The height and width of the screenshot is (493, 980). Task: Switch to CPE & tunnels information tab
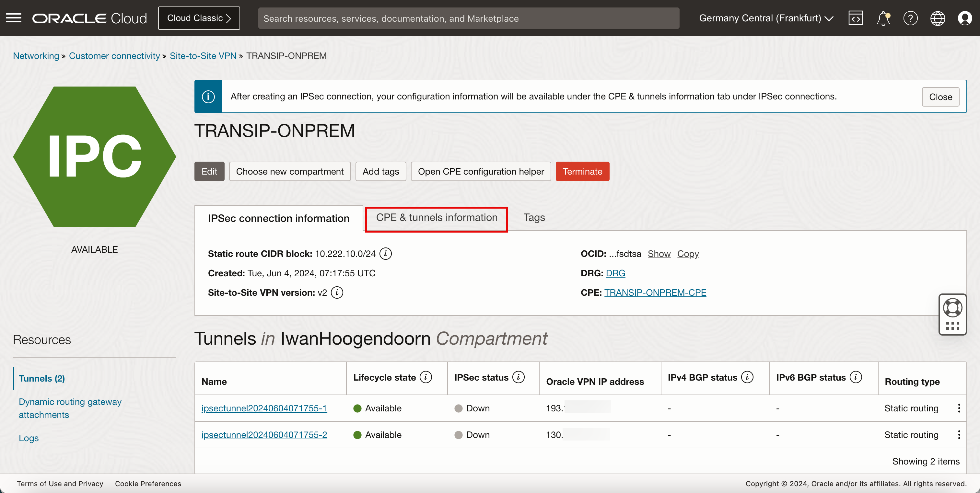click(436, 217)
